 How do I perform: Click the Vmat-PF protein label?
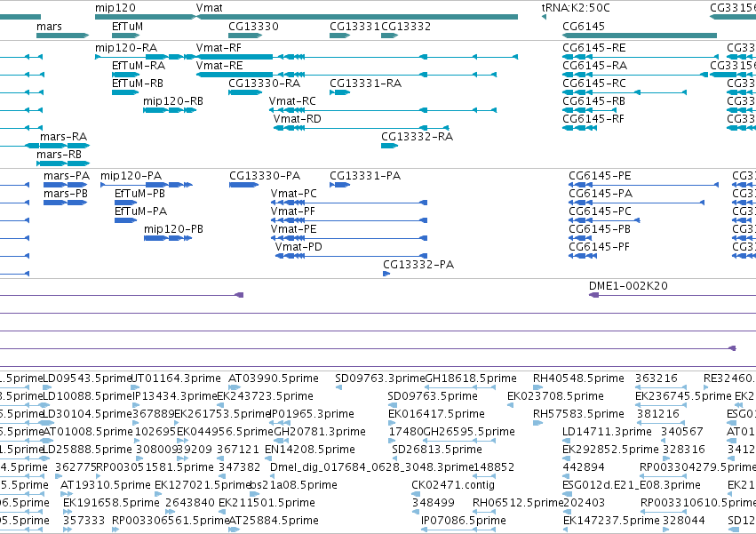292,211
